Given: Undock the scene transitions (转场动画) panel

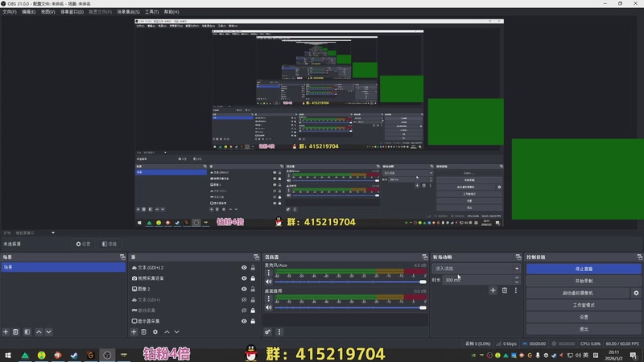Looking at the screenshot, I should (x=518, y=257).
